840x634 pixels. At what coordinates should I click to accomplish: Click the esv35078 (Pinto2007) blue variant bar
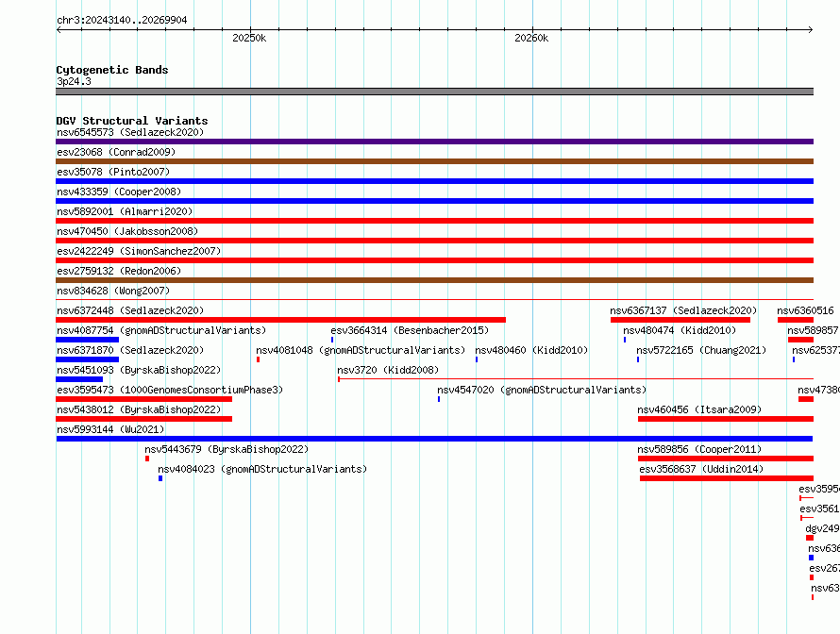(x=434, y=181)
